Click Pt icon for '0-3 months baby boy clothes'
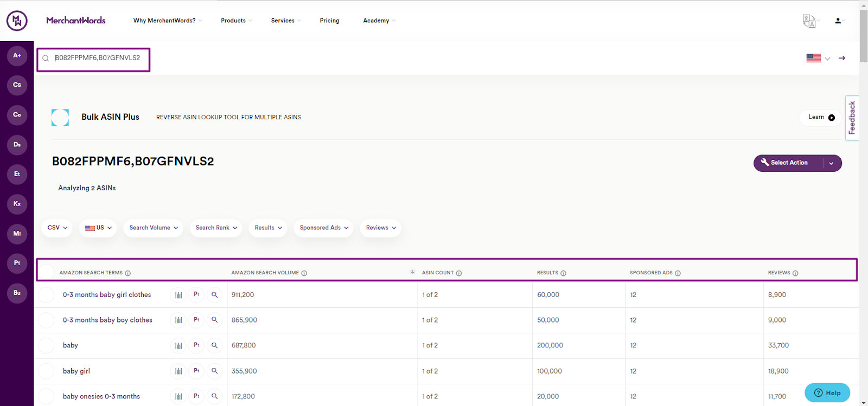868x406 pixels. click(196, 320)
